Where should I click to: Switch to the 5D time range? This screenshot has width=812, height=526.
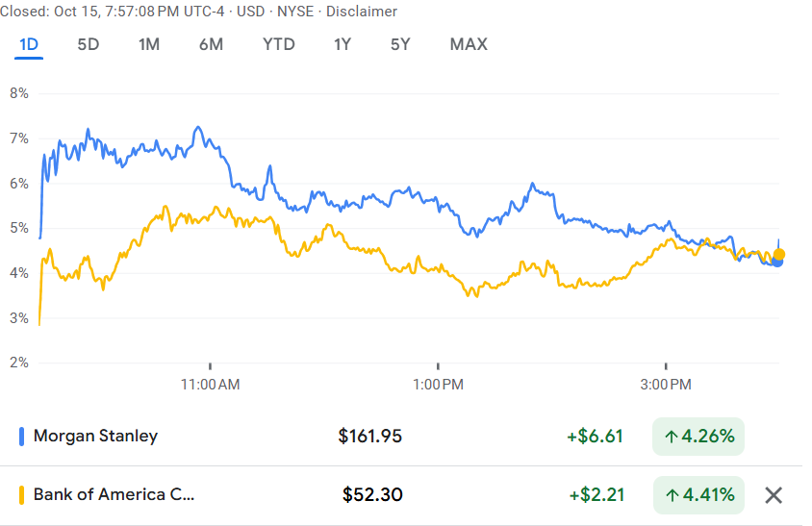pos(89,44)
